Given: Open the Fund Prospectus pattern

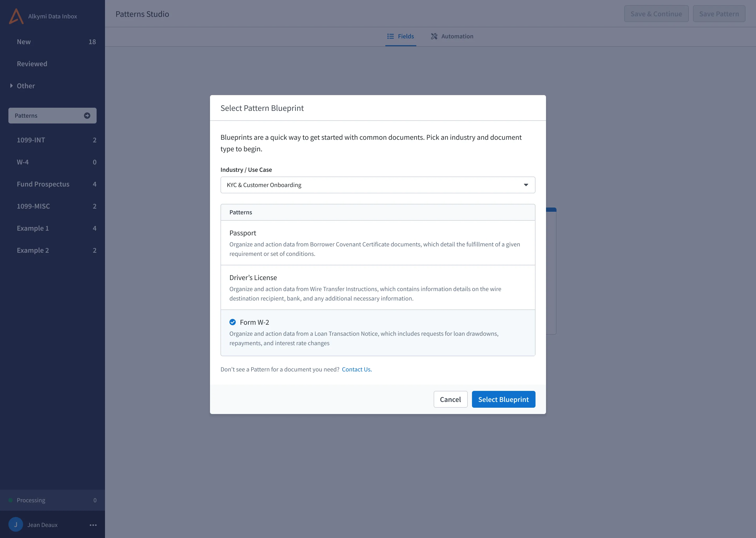Looking at the screenshot, I should tap(52, 184).
